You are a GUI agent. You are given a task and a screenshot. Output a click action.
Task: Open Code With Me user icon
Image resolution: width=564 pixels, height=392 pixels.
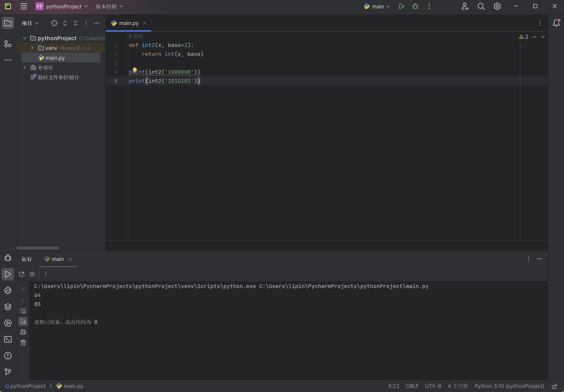coord(465,6)
